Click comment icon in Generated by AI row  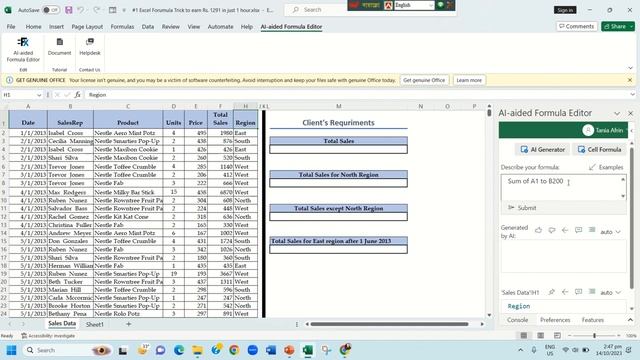[578, 230]
